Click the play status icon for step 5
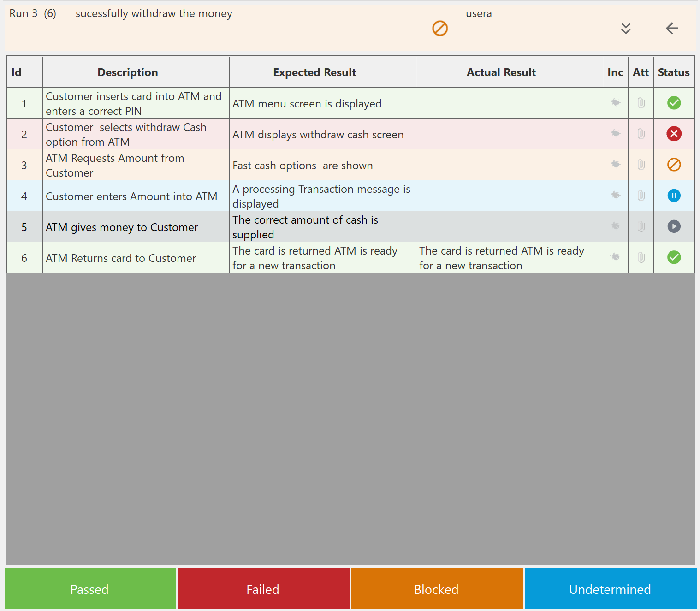This screenshot has height=611, width=700. pyautogui.click(x=674, y=226)
